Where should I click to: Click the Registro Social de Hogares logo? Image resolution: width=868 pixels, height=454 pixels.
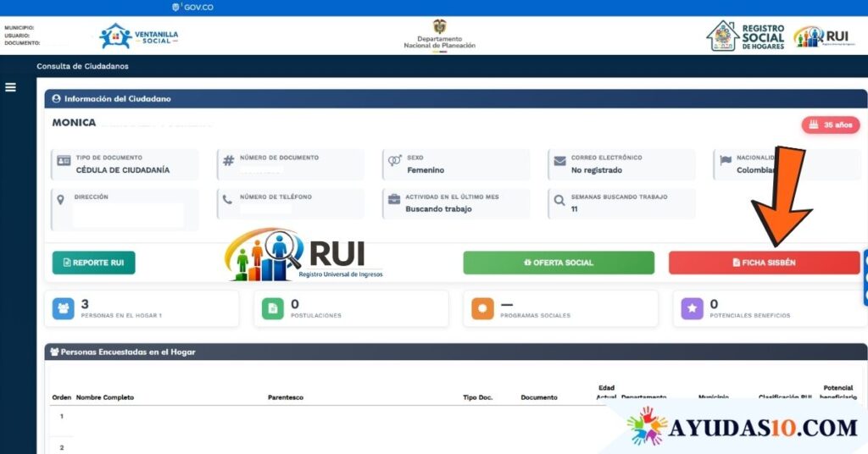[745, 36]
